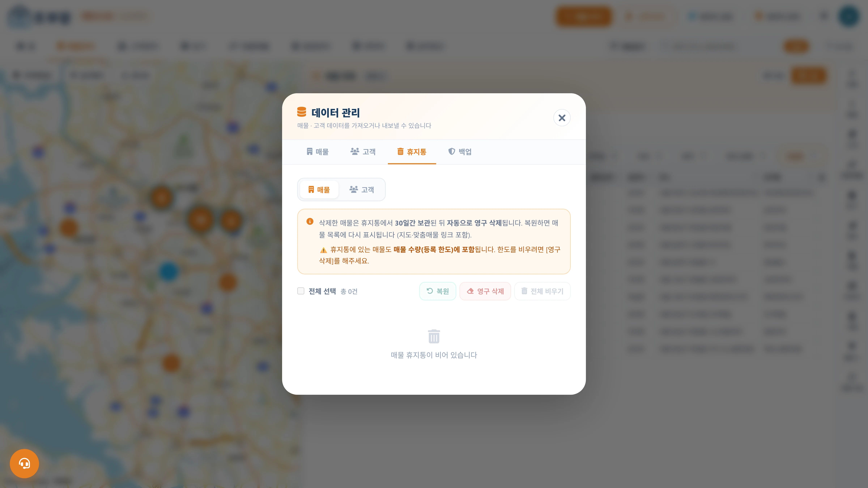
Task: Close the 데이터 관리 dialog
Action: click(562, 118)
